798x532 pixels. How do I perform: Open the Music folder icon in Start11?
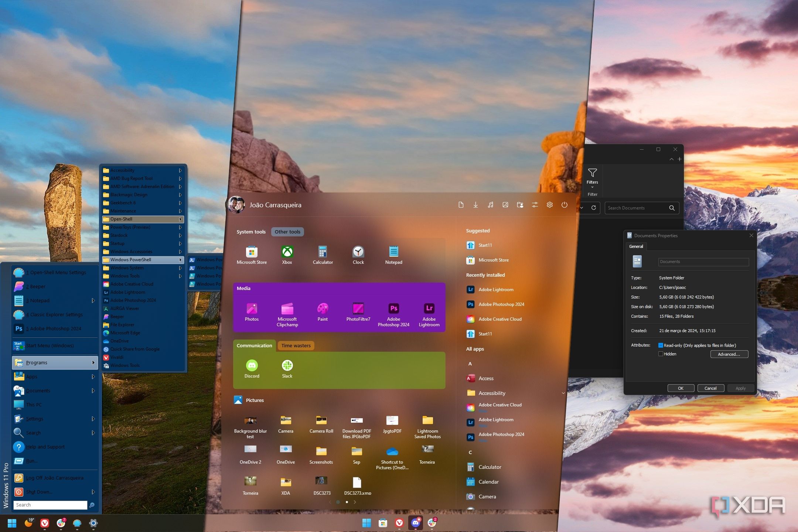click(x=491, y=205)
